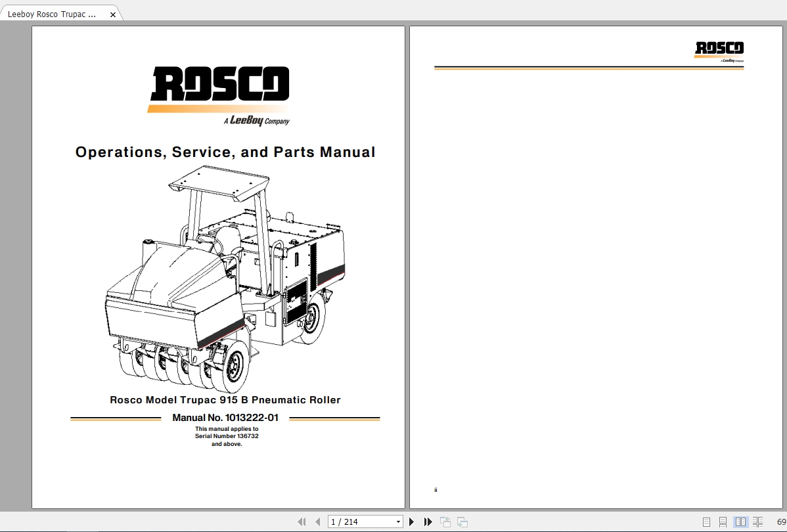Click the Operations, Service, and Parts Manual heading
Viewport: 787px width, 532px height.
[225, 152]
